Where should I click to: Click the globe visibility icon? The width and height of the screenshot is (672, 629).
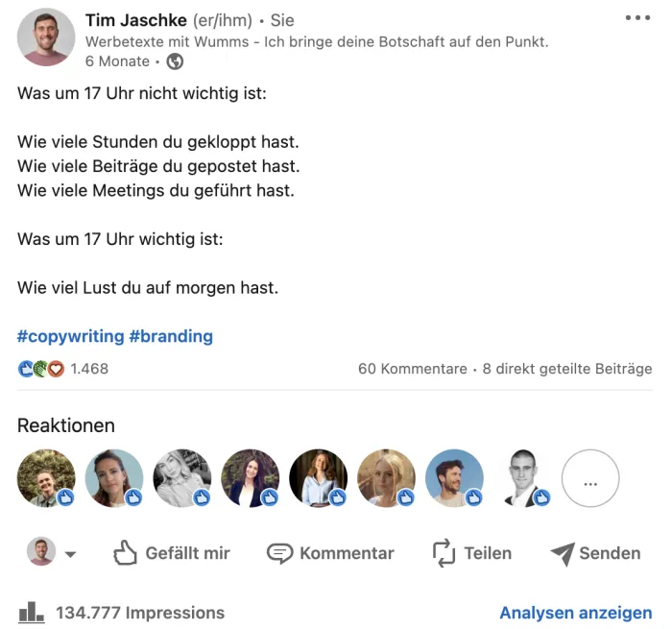tap(175, 61)
